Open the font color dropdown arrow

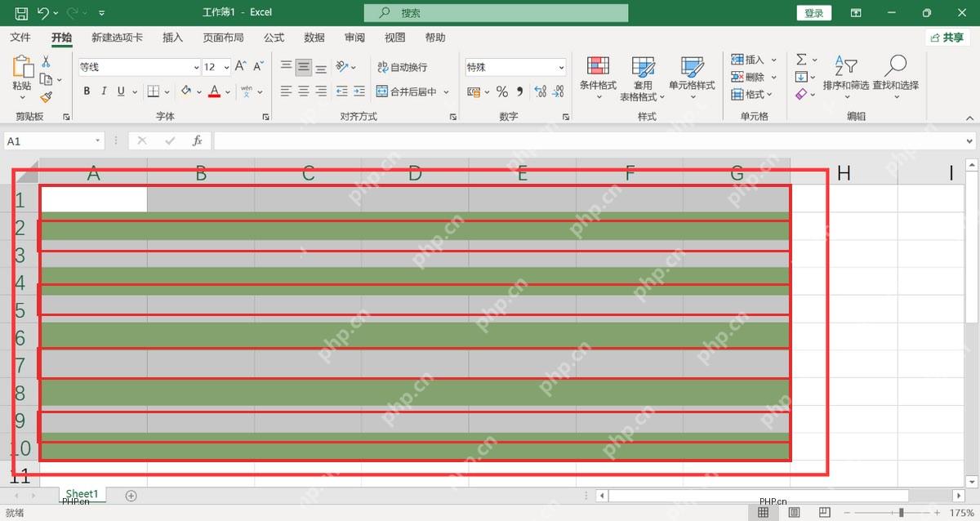tap(227, 92)
